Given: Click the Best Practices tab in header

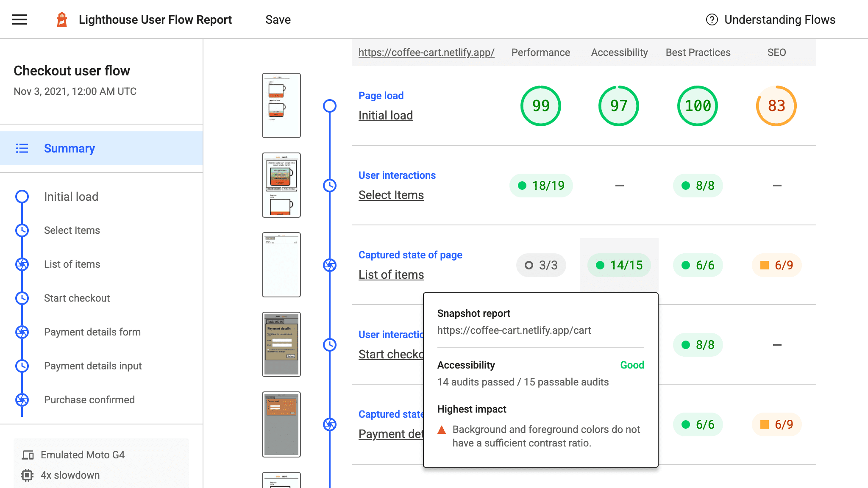Looking at the screenshot, I should click(698, 52).
